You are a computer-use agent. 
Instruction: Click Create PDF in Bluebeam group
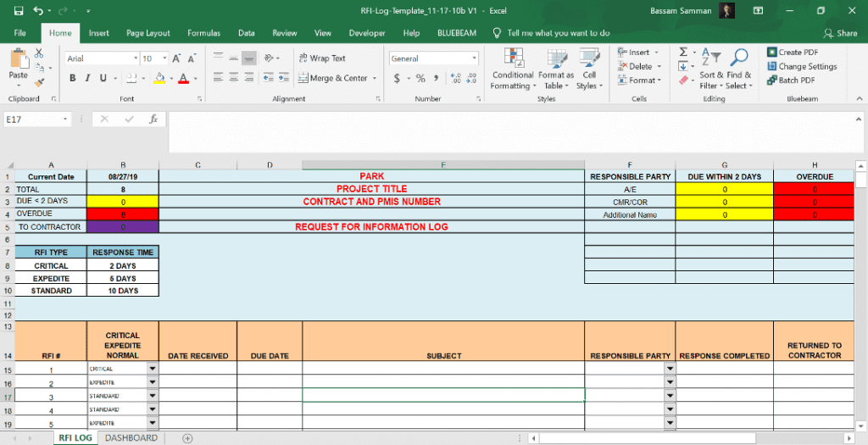pyautogui.click(x=793, y=52)
